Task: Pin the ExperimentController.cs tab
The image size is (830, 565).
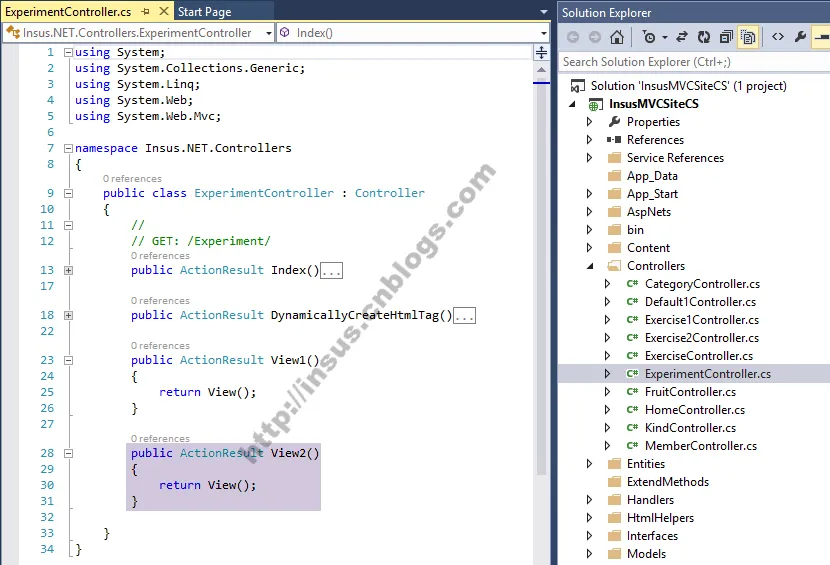Action: coord(146,12)
